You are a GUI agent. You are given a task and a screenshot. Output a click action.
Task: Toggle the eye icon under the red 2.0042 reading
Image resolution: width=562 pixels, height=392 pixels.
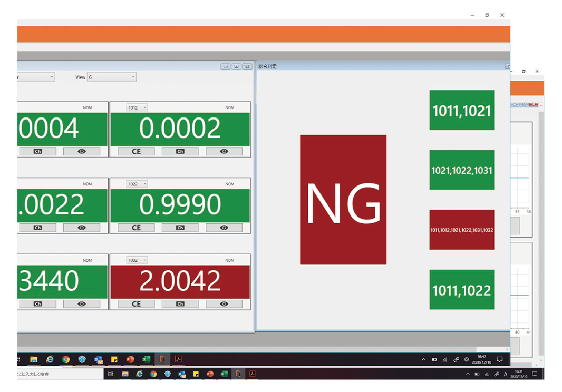click(x=224, y=304)
